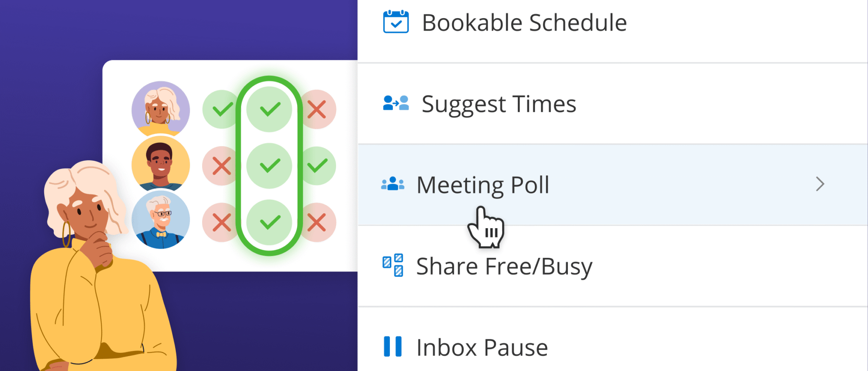This screenshot has width=868, height=371.
Task: Click the Share Free/Busy grid icon
Action: coord(392,265)
